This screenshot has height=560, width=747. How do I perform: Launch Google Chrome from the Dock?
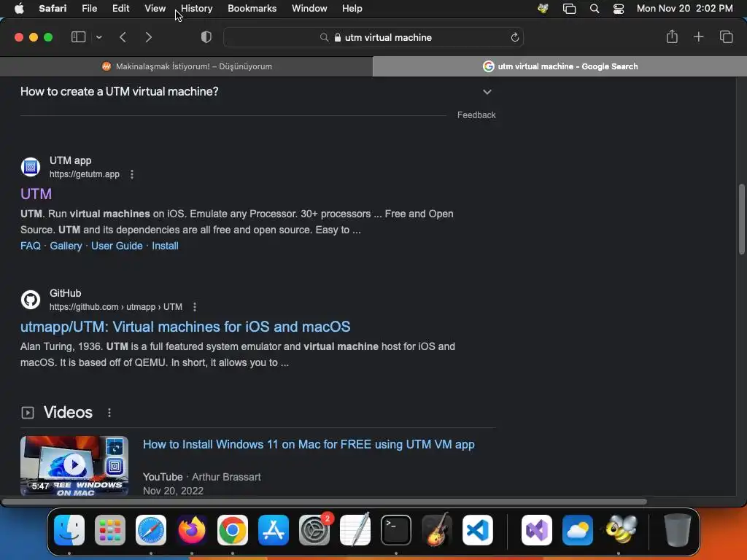(x=233, y=530)
